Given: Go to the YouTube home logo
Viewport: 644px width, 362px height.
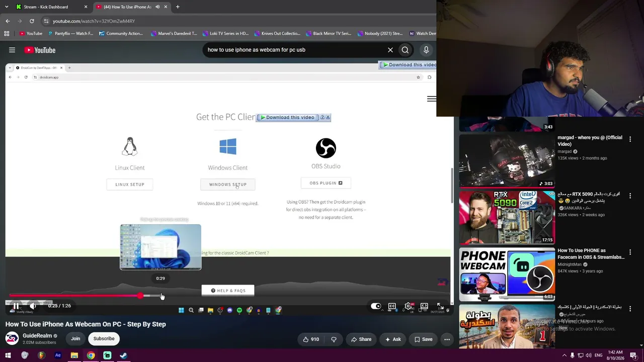Looking at the screenshot, I should (40, 50).
